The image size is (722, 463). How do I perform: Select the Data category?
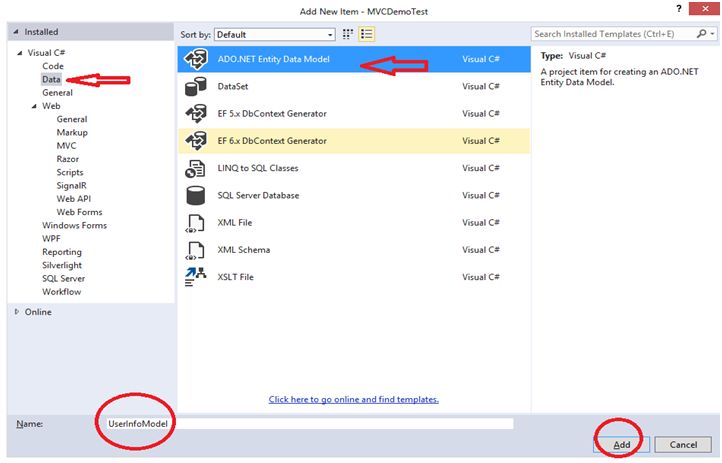coord(51,79)
